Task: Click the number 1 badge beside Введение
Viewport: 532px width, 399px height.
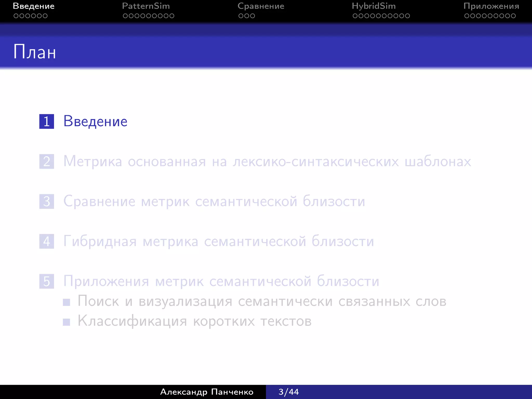Action: (47, 121)
